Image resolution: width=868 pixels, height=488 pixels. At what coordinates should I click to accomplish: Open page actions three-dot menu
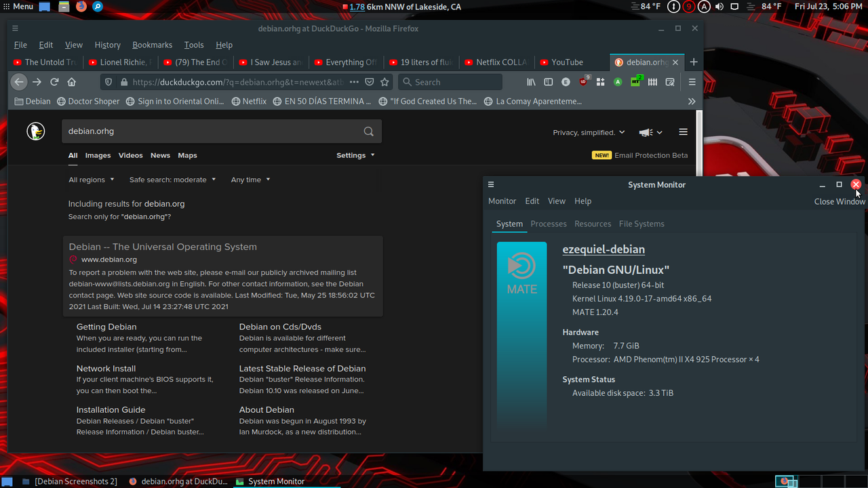point(354,82)
